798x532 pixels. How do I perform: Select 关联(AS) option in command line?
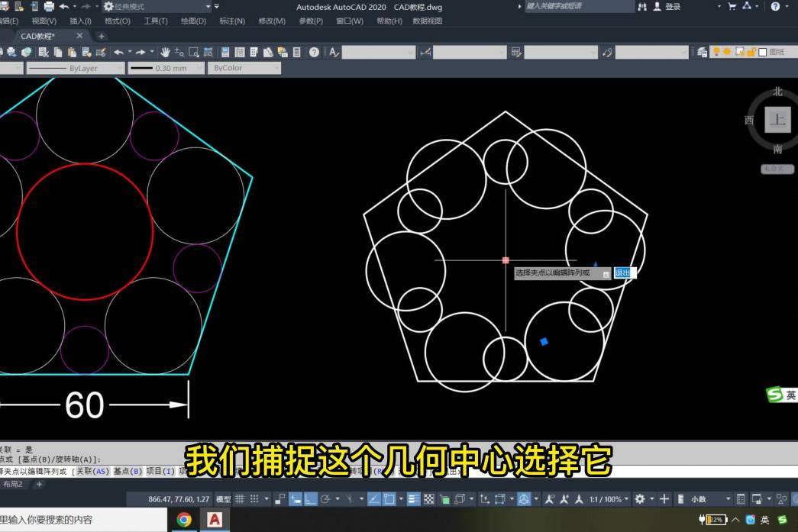92,471
